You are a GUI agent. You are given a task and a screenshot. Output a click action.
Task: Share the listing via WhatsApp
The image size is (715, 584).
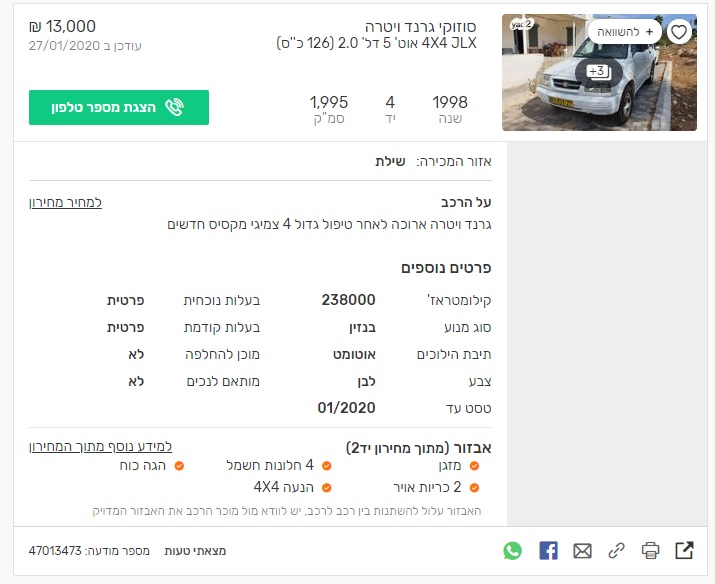tap(513, 551)
